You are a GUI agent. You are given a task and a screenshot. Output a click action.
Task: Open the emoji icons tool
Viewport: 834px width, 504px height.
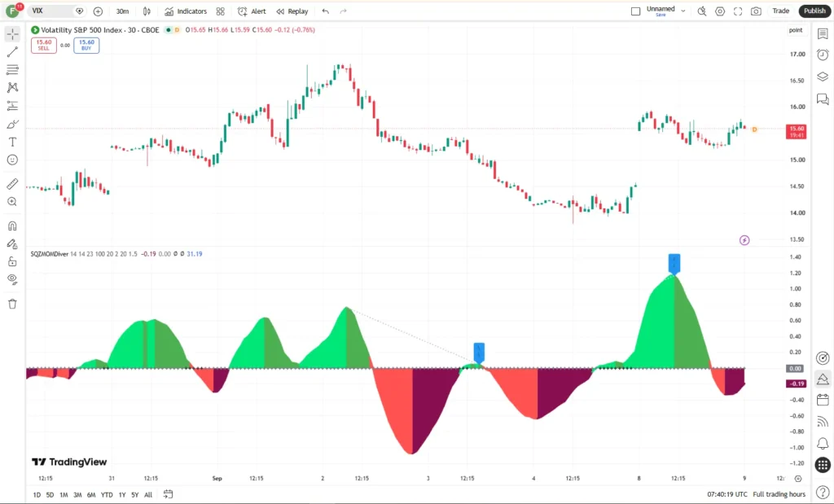[x=12, y=160]
